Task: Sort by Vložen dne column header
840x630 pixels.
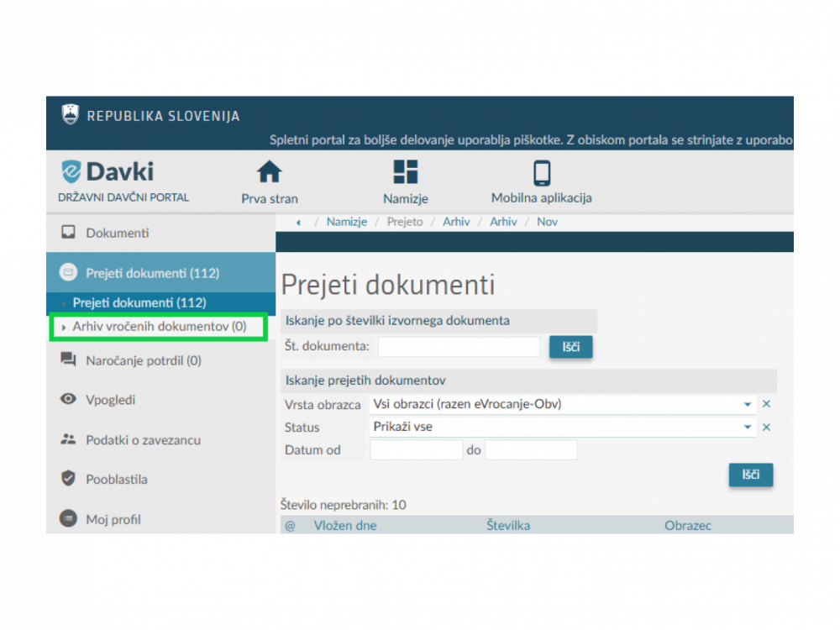Action: coord(345,526)
